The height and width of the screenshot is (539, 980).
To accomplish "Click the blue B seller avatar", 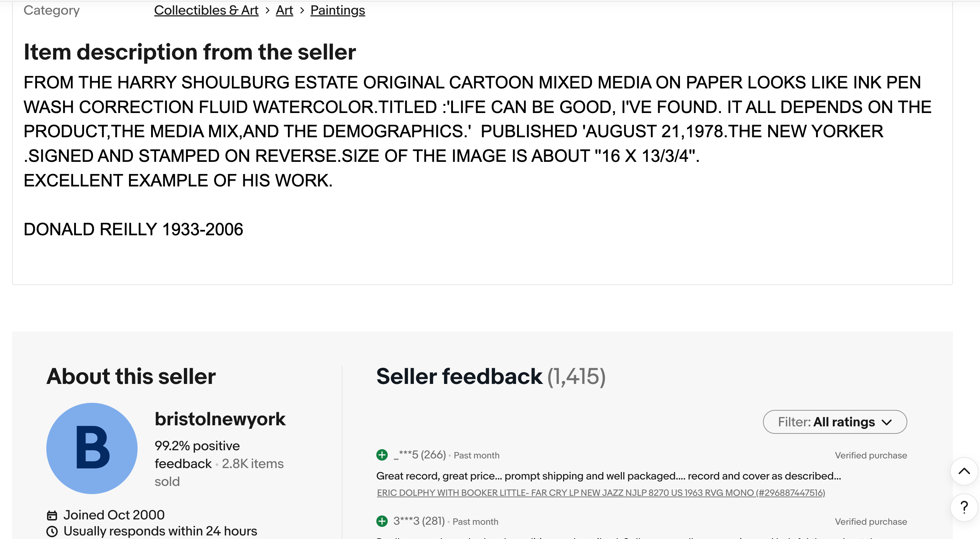I will coord(92,448).
